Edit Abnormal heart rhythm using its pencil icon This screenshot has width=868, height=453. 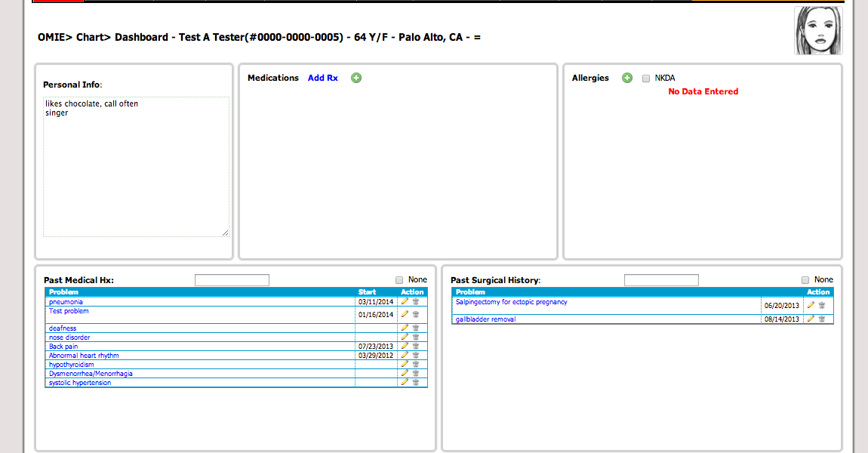pyautogui.click(x=405, y=355)
